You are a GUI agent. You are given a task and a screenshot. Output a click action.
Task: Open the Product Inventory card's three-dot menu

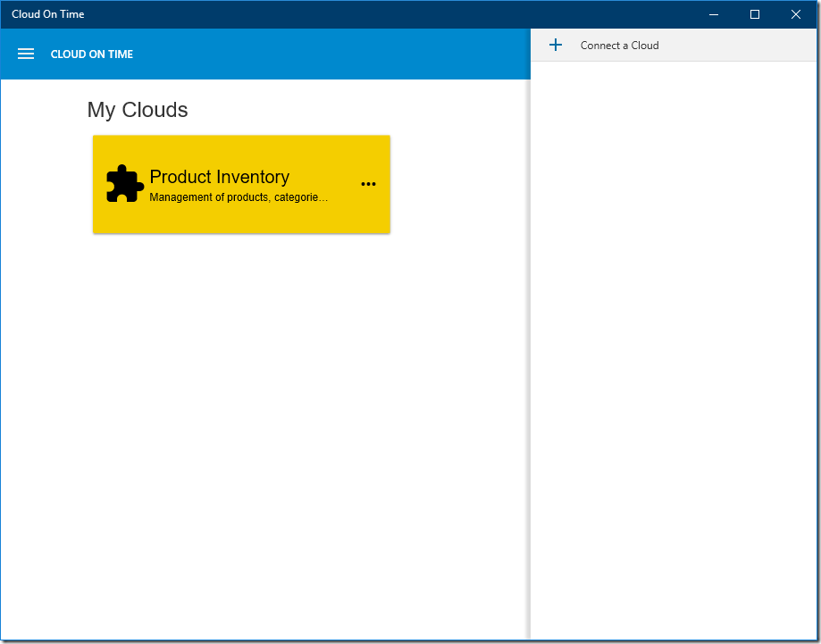[369, 184]
